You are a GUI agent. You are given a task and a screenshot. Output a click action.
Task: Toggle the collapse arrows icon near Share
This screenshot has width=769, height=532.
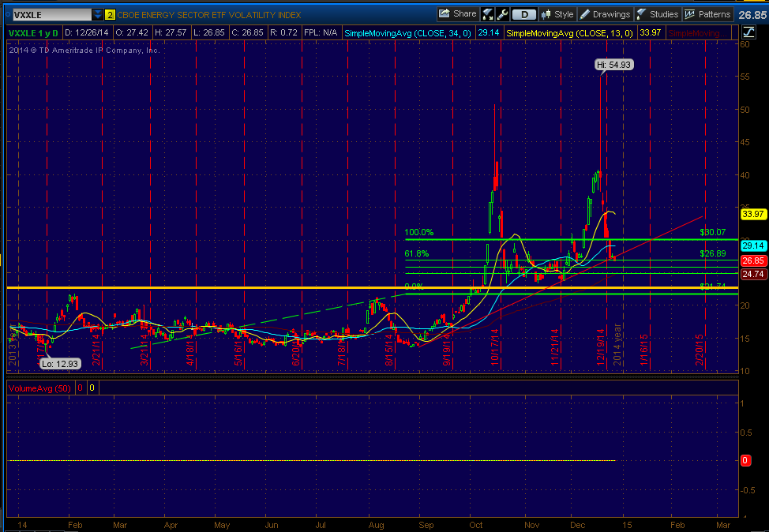coord(487,13)
